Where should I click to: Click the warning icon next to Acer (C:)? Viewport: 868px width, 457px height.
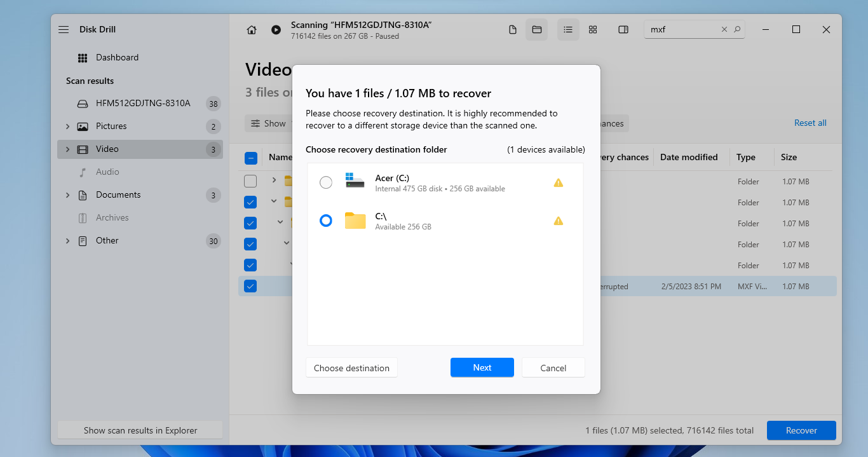[559, 183]
